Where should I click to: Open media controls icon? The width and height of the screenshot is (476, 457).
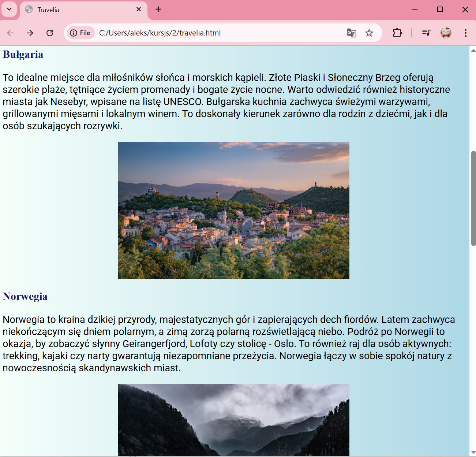pyautogui.click(x=426, y=33)
